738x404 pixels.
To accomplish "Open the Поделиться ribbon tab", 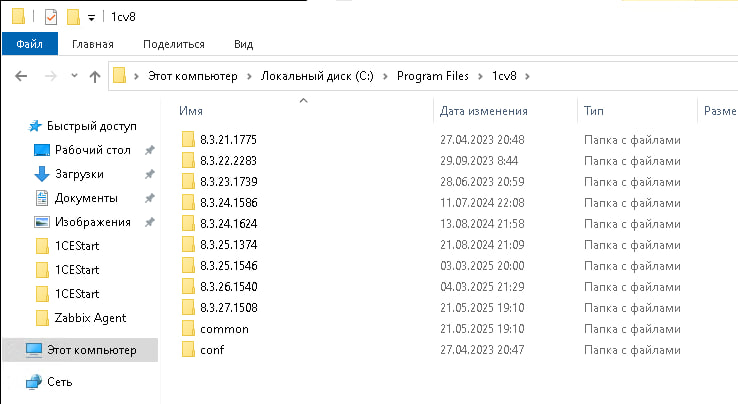I will (174, 44).
